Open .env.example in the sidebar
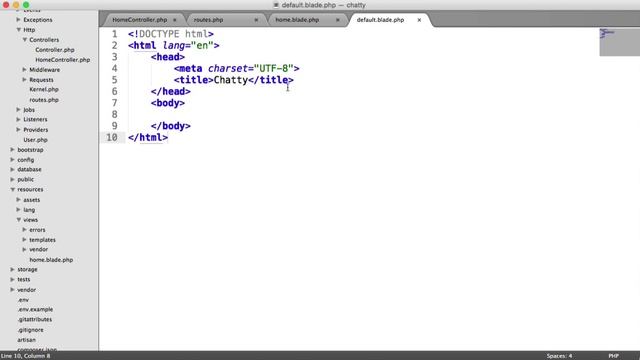Image resolution: width=640 pixels, height=360 pixels. point(35,309)
